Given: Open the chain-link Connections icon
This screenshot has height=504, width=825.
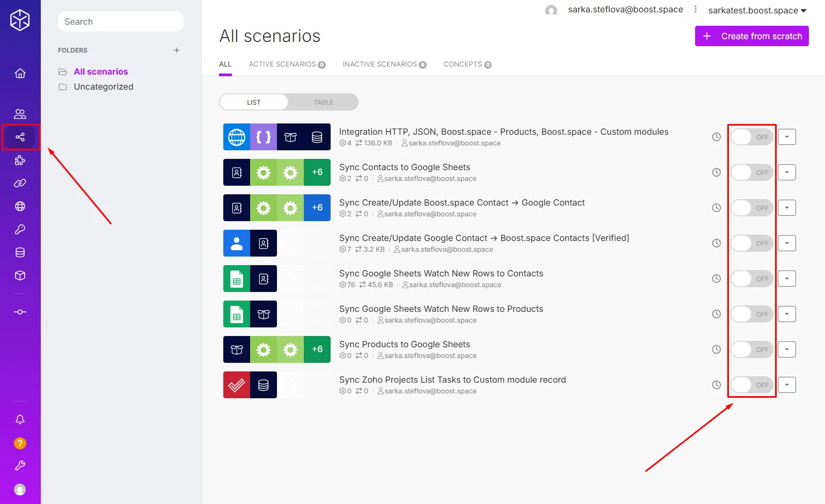Looking at the screenshot, I should [20, 183].
